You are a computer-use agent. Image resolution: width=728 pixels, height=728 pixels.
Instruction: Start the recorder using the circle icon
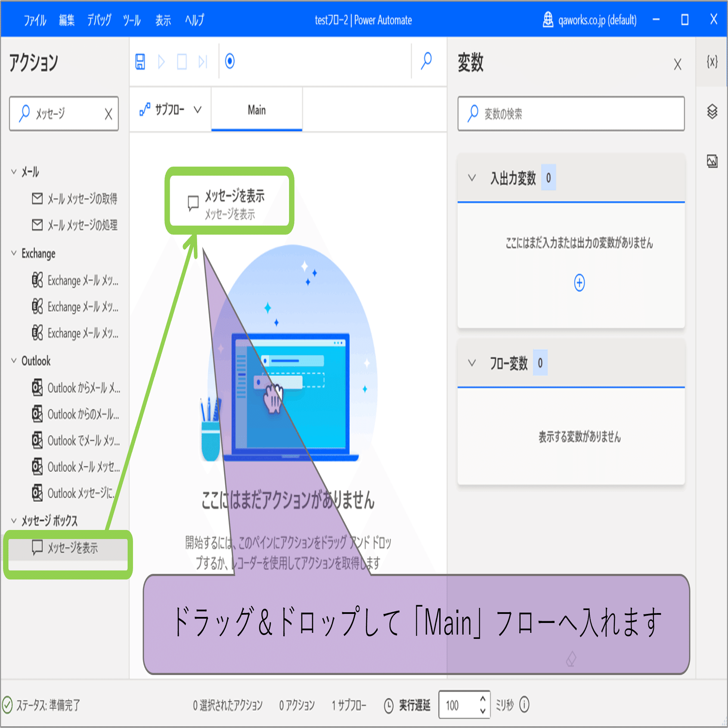tap(230, 61)
